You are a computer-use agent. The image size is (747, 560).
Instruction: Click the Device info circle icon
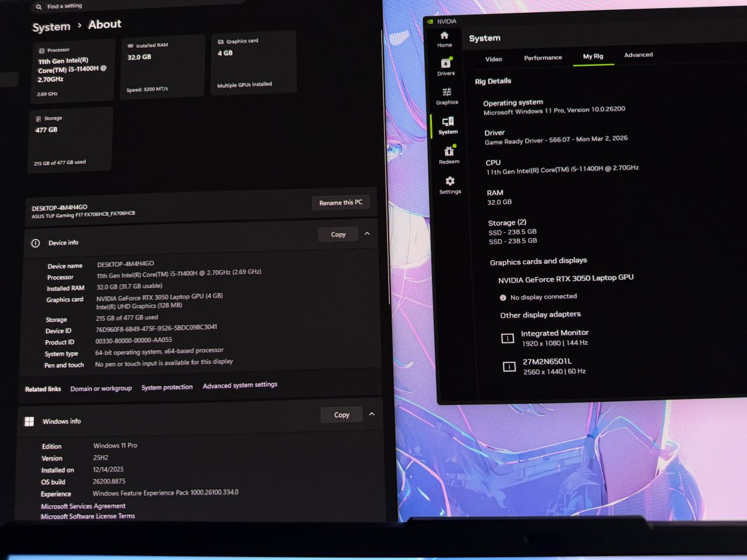(36, 243)
